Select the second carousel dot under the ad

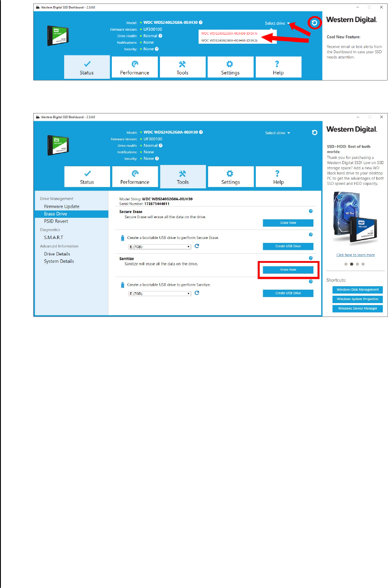tap(352, 264)
